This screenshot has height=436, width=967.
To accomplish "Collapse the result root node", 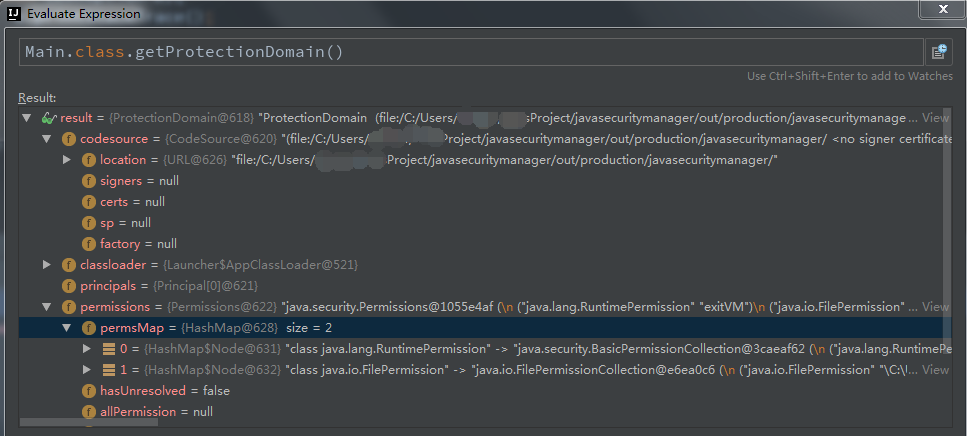I will (x=26, y=118).
